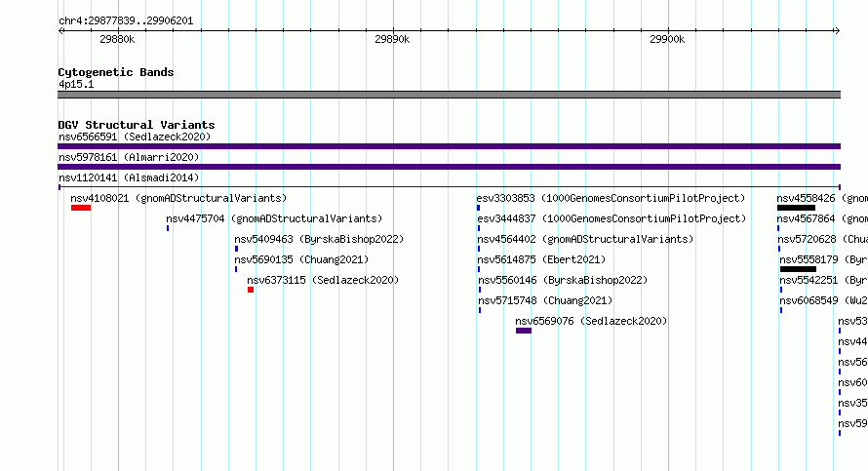Viewport: 868px width, 471px height.
Task: Click the 29900k ruler tick label
Action: [x=667, y=39]
